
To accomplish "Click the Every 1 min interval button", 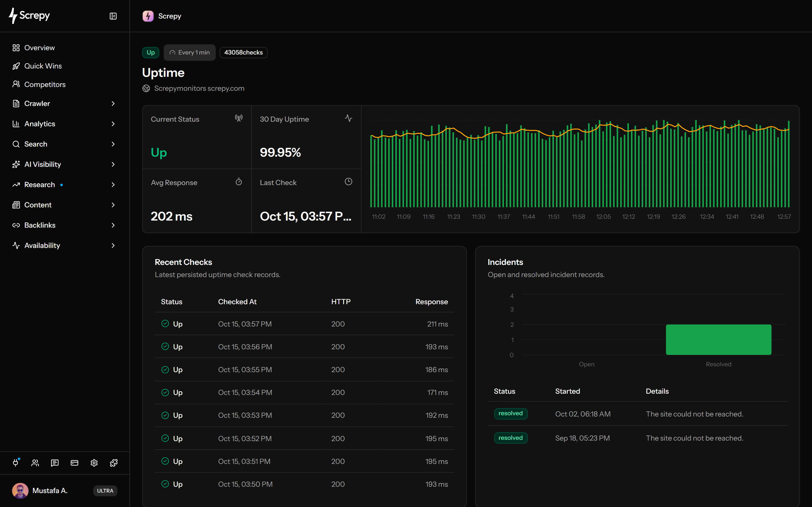I will (190, 53).
